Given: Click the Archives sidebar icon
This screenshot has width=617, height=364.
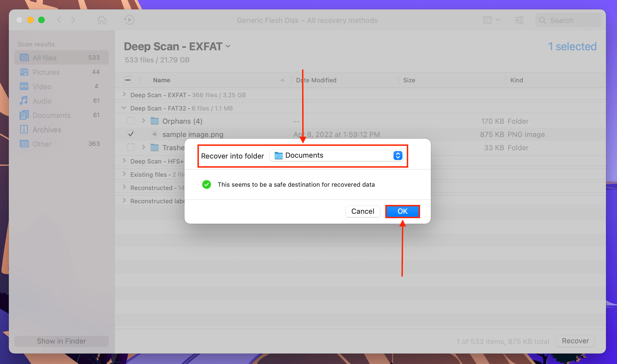Looking at the screenshot, I should [x=24, y=129].
